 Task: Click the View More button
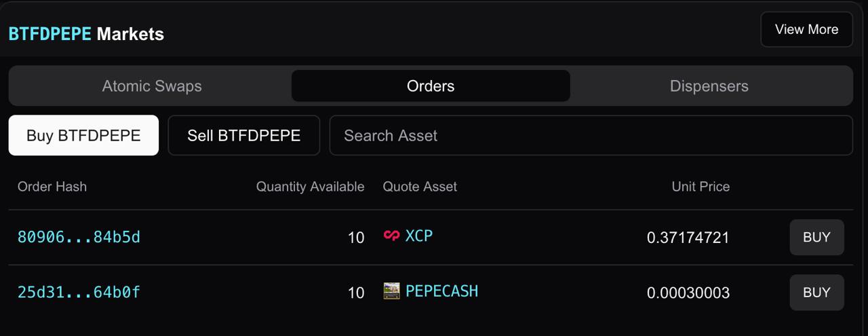pos(806,29)
